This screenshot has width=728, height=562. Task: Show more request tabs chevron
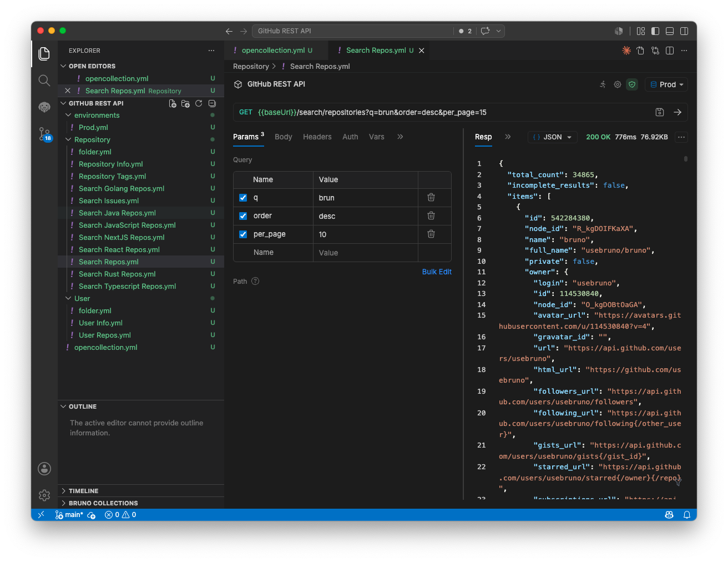[x=400, y=137]
